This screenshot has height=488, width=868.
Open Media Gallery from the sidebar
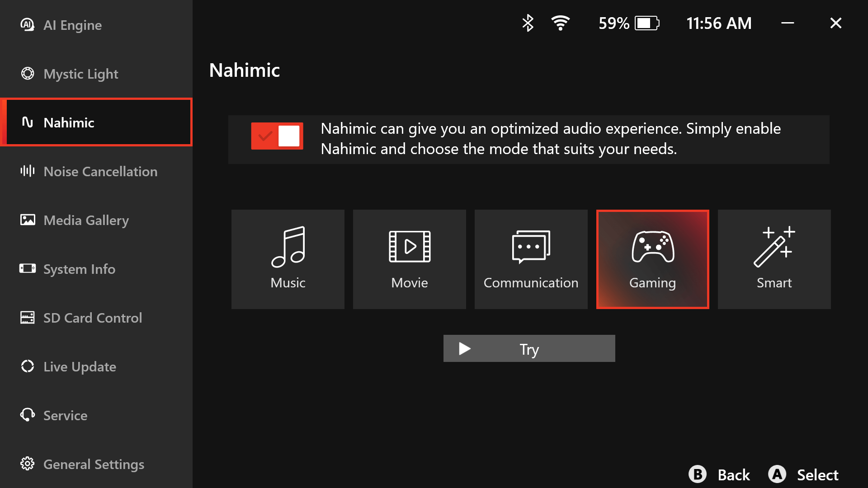pyautogui.click(x=96, y=220)
